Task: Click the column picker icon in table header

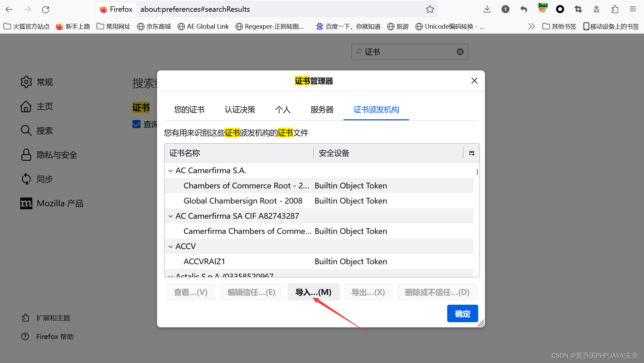Action: (x=471, y=153)
